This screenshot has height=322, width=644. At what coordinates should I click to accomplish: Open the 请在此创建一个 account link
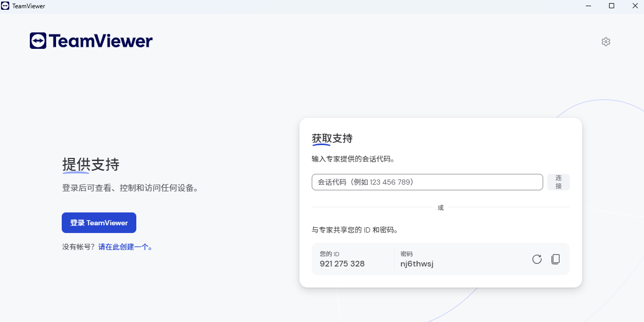tap(126, 246)
